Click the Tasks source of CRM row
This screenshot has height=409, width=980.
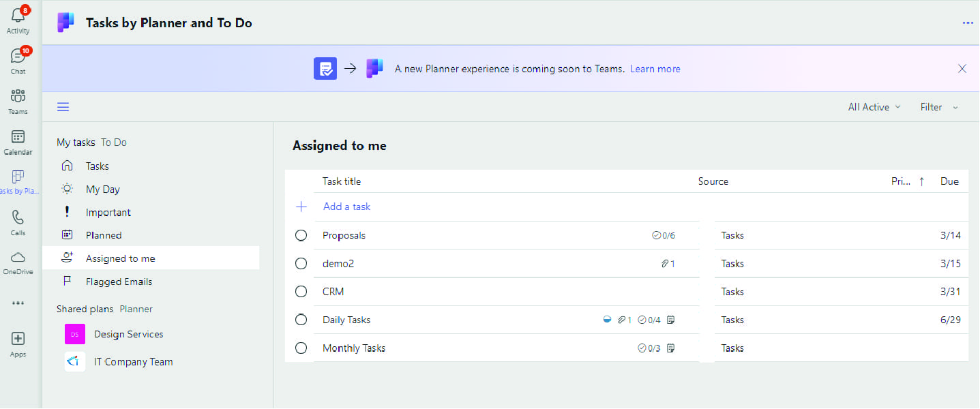pos(732,292)
